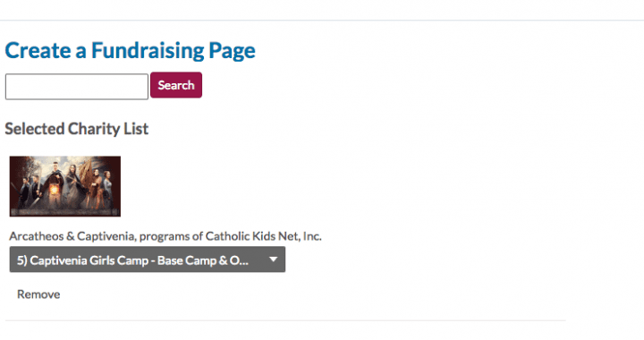Viewport: 644px width, 340px height.
Task: Click the group of figures in the thumbnail
Action: 65,186
